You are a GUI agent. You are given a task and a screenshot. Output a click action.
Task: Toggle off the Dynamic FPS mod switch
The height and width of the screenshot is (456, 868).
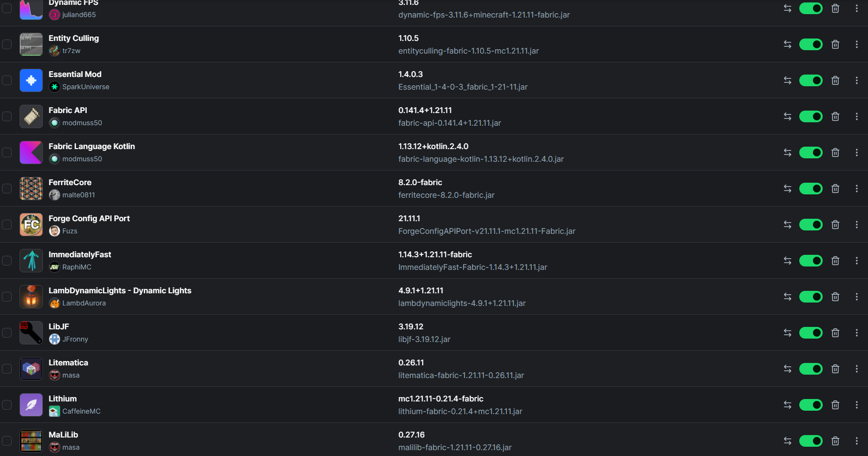tap(811, 8)
